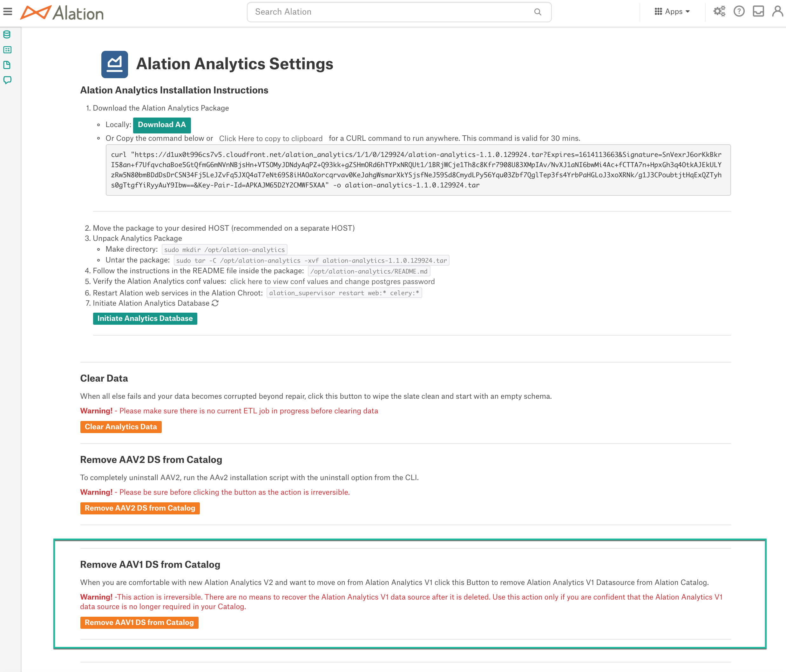The height and width of the screenshot is (672, 786).
Task: Click Initiate Analytics Database button
Action: click(x=145, y=319)
